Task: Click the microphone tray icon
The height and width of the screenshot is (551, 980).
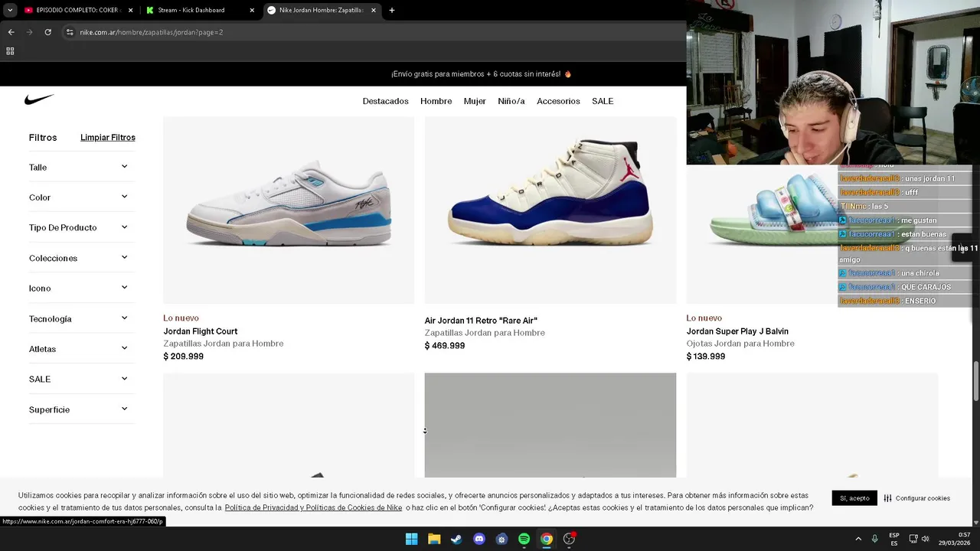Action: tap(875, 539)
